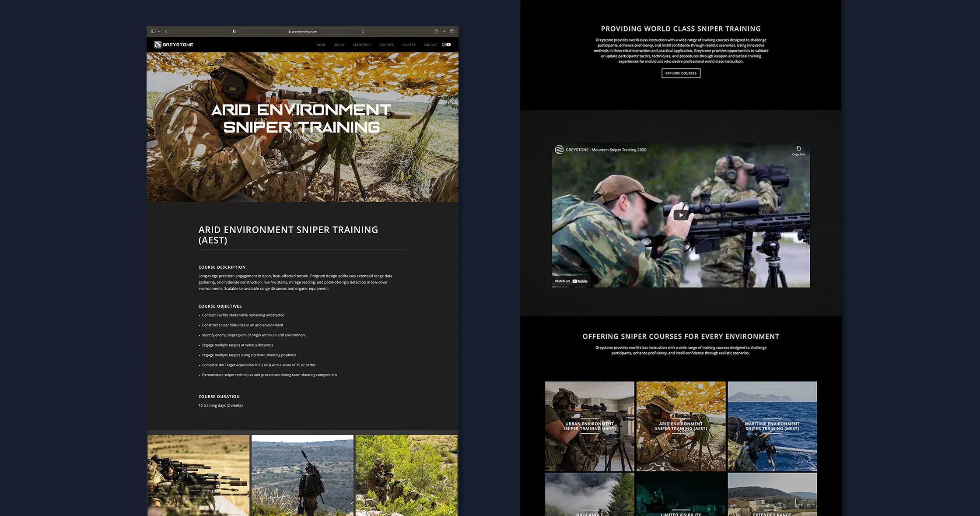The width and height of the screenshot is (980, 516).
Task: Play the Mountain Sniper Training video
Action: point(681,215)
